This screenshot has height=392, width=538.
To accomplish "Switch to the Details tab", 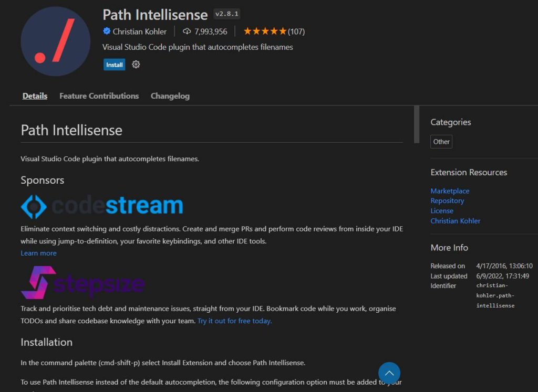I will click(35, 96).
